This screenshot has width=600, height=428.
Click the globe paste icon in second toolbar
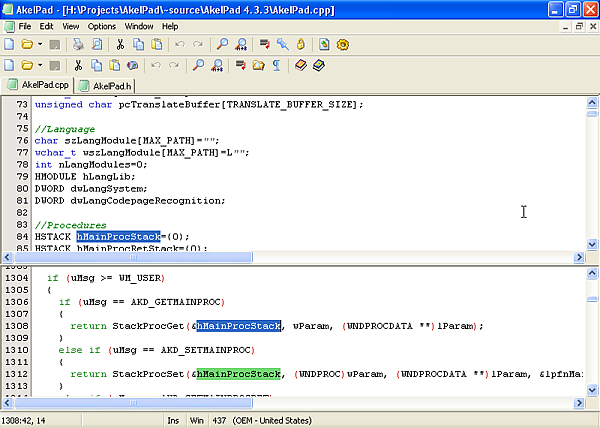(x=133, y=65)
